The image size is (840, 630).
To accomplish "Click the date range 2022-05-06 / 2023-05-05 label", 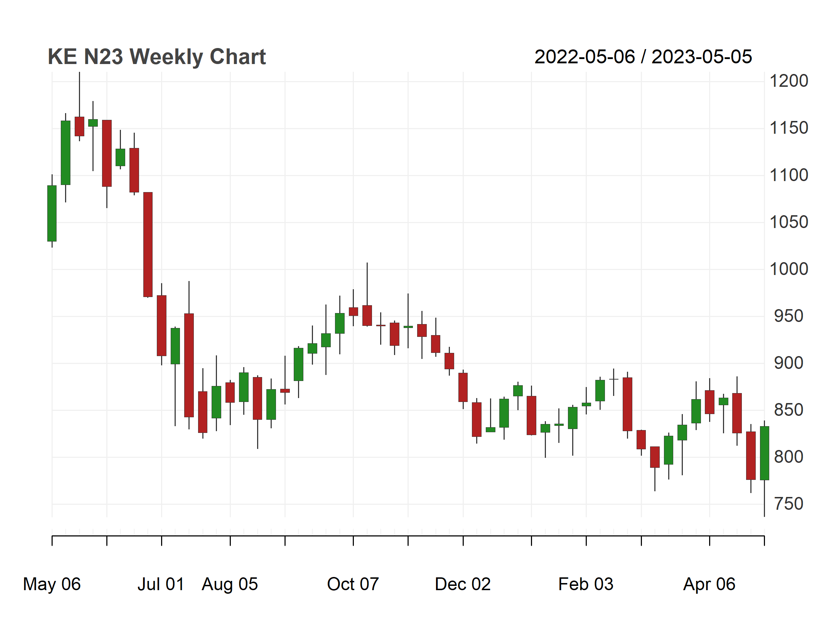I will tap(643, 57).
